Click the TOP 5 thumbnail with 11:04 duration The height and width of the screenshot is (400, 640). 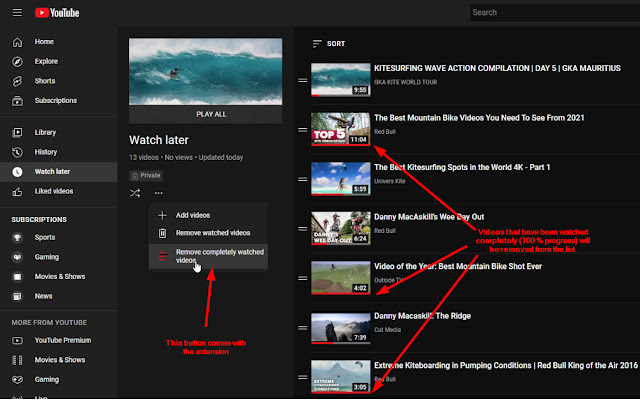[x=340, y=129]
